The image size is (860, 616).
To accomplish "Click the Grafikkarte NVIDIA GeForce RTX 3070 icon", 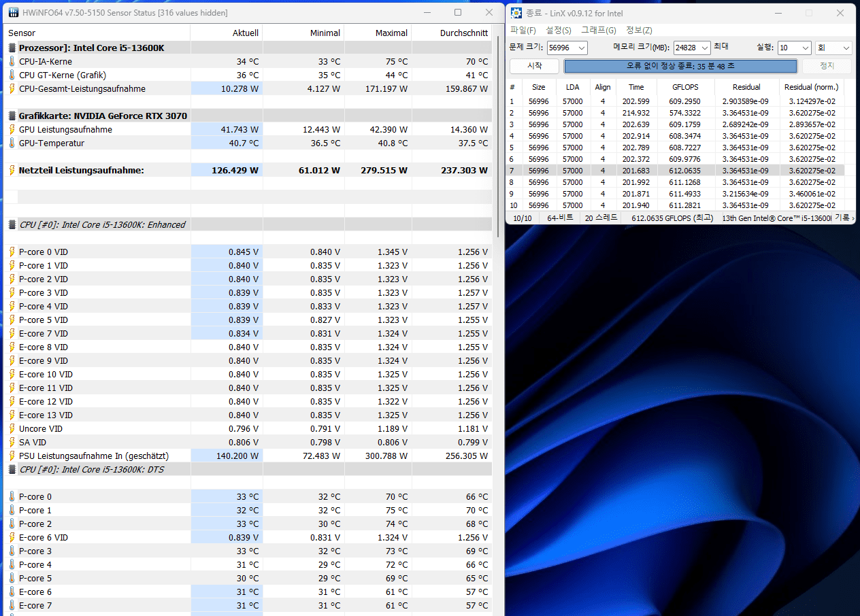I will click(x=12, y=116).
